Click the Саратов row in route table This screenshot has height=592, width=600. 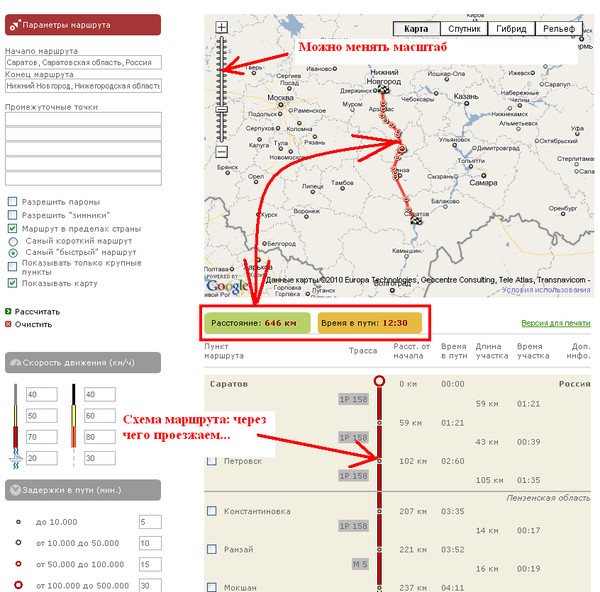[x=397, y=384]
